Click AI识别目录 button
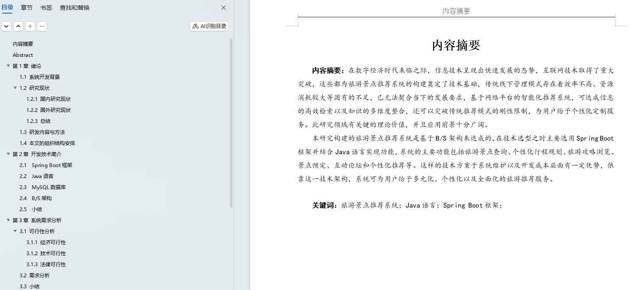644x290 pixels. tap(209, 26)
